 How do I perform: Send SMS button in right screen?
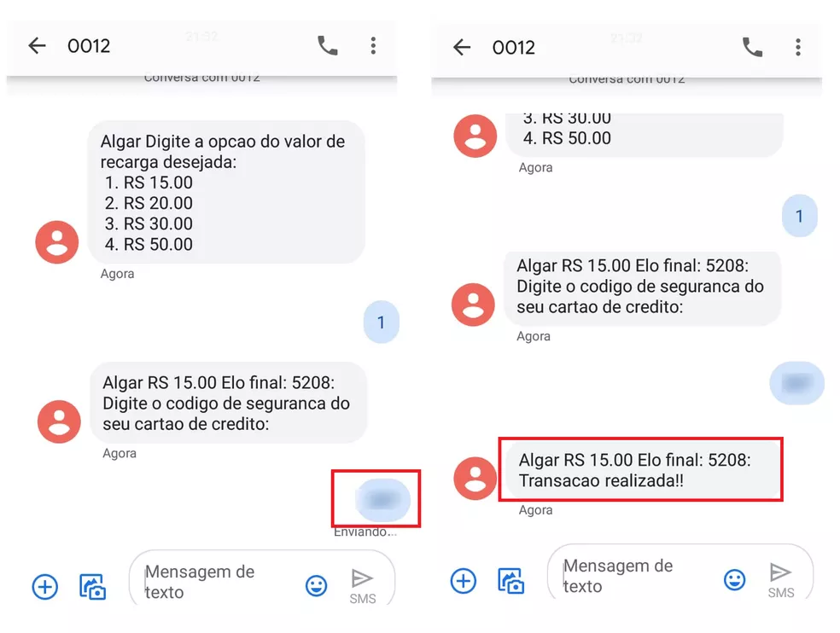[780, 580]
